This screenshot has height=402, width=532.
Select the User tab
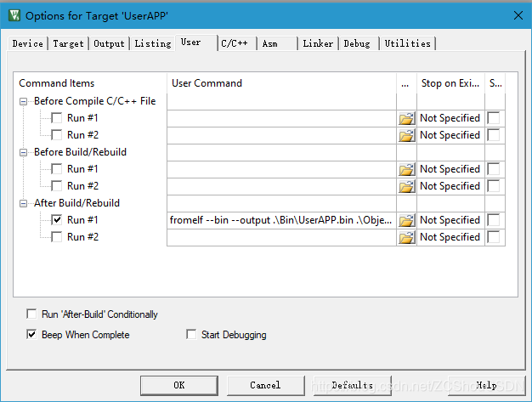click(x=196, y=42)
